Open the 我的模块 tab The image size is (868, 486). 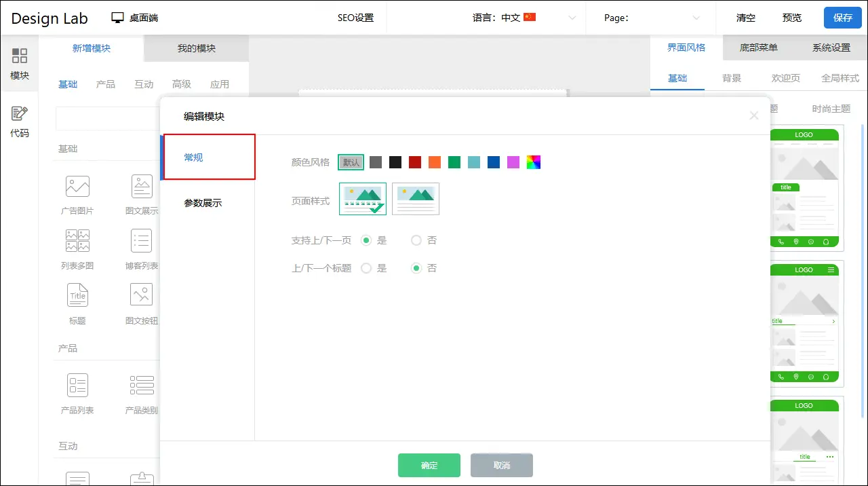(x=196, y=48)
